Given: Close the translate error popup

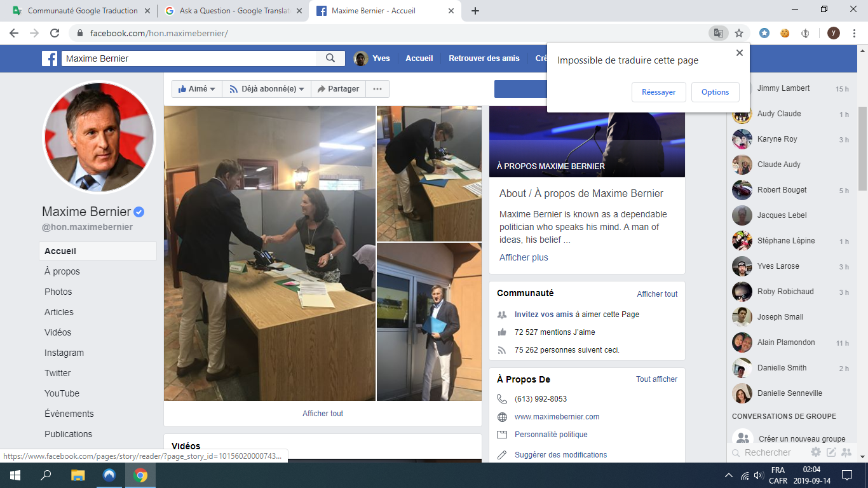Looking at the screenshot, I should pyautogui.click(x=740, y=53).
